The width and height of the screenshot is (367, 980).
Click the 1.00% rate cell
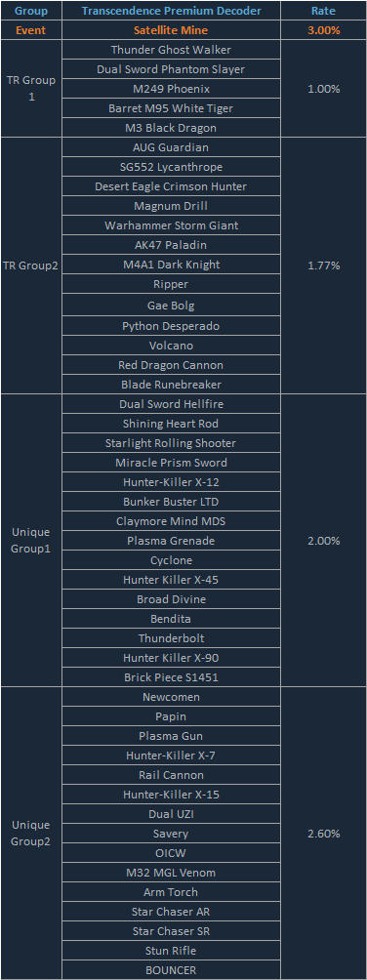pyautogui.click(x=323, y=89)
